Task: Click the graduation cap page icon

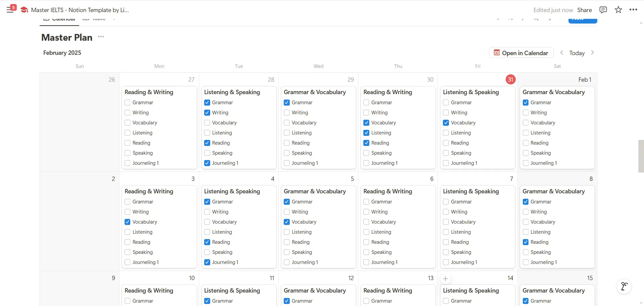Action: (24, 10)
